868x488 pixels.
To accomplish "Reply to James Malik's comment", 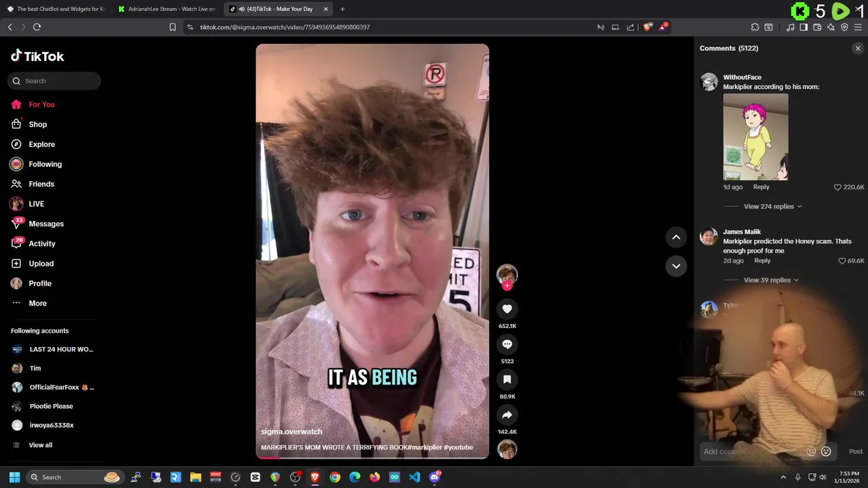I will coord(762,261).
